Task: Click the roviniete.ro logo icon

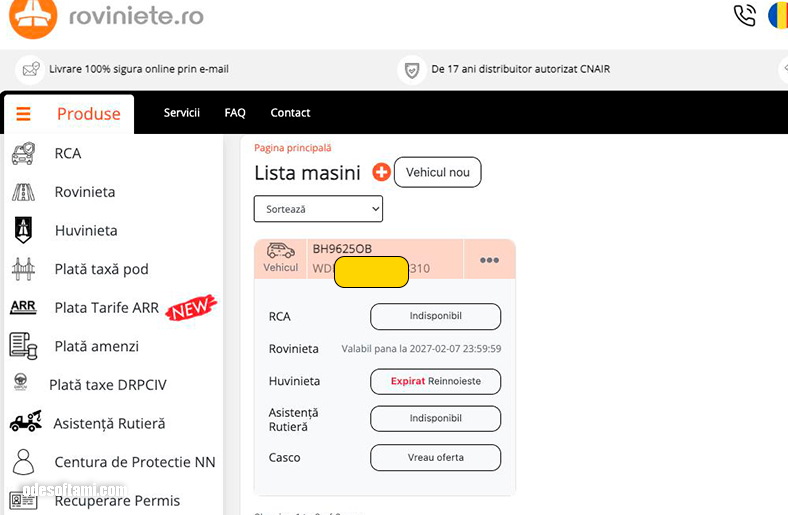Action: click(33, 17)
